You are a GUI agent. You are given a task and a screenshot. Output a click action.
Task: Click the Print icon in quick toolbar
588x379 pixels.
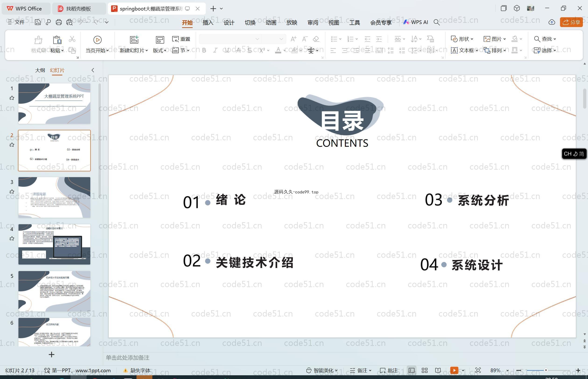click(x=59, y=22)
